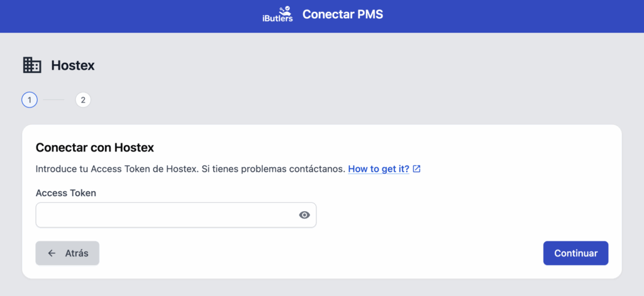The width and height of the screenshot is (644, 296).
Task: Click the building icon beside Hostex
Action: click(32, 65)
